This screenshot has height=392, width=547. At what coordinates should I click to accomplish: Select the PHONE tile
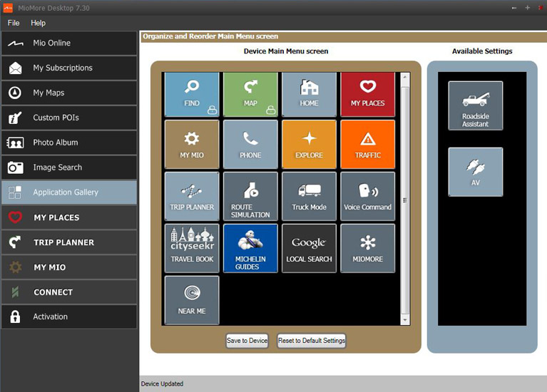tap(250, 145)
